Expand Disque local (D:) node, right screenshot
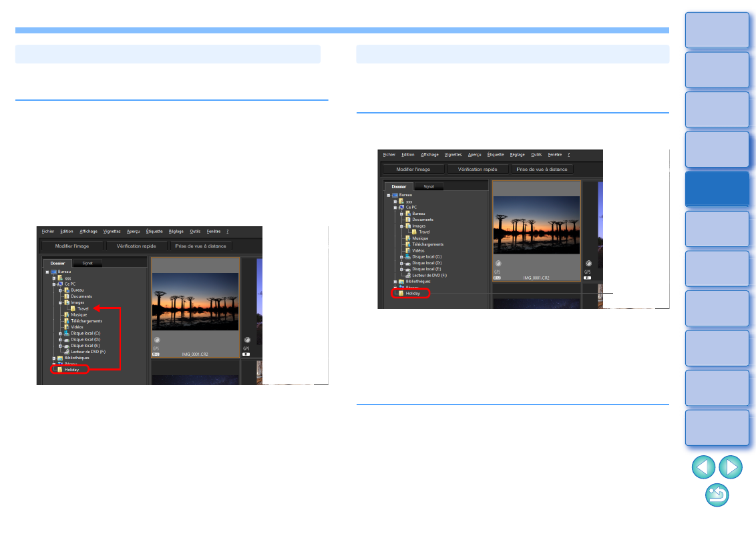Image resolution: width=756 pixels, height=534 pixels. [401, 264]
